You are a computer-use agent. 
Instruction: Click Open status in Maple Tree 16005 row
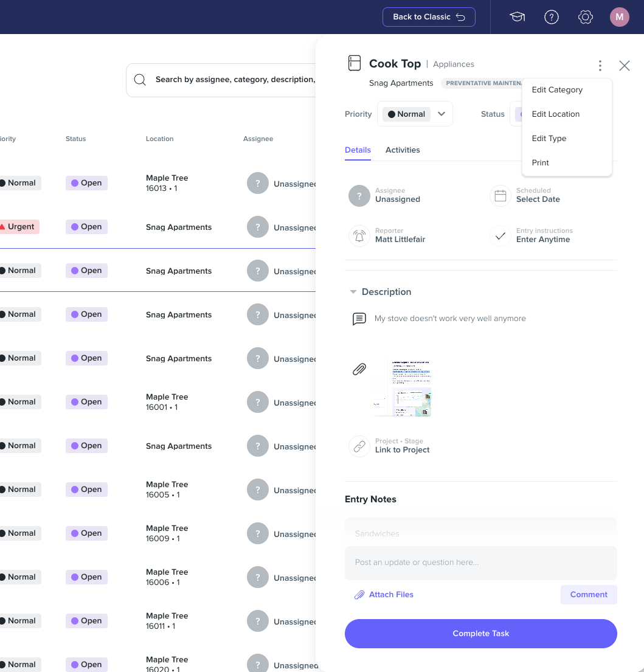click(86, 490)
